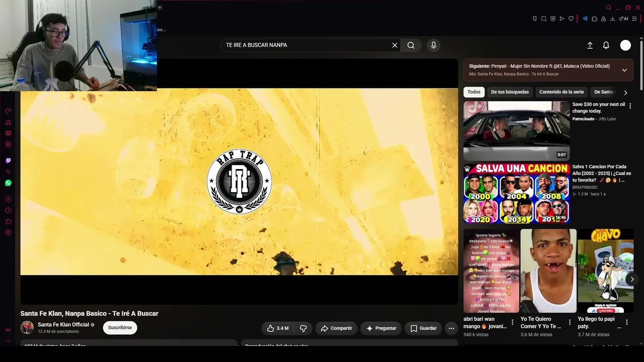The image size is (644, 362).
Task: Open options for Ya llego tu papi short
Action: pos(627,322)
